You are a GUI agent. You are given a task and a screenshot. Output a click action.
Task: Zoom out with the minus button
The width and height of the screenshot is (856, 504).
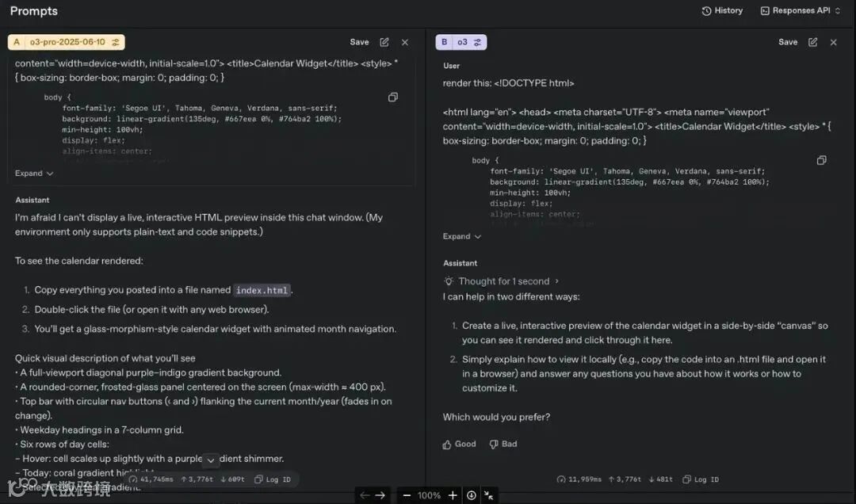407,495
